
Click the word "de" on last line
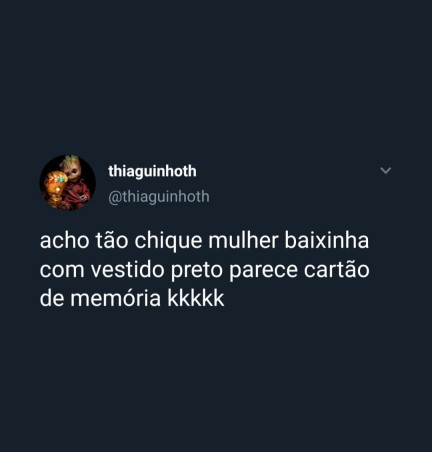(52, 298)
